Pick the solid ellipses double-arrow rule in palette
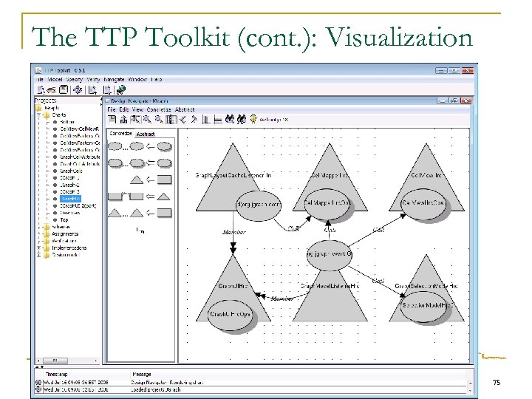Viewport: 532px width, 399px height. [x=140, y=163]
